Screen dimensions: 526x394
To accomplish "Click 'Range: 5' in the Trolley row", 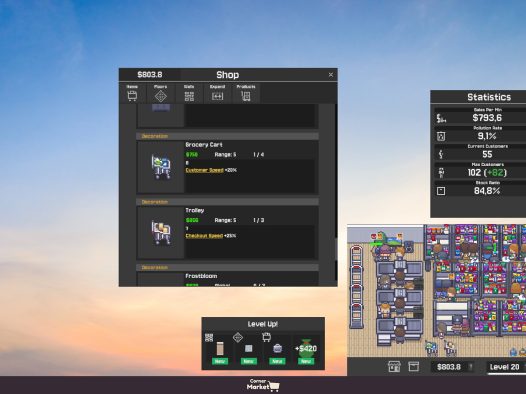I will [225, 220].
